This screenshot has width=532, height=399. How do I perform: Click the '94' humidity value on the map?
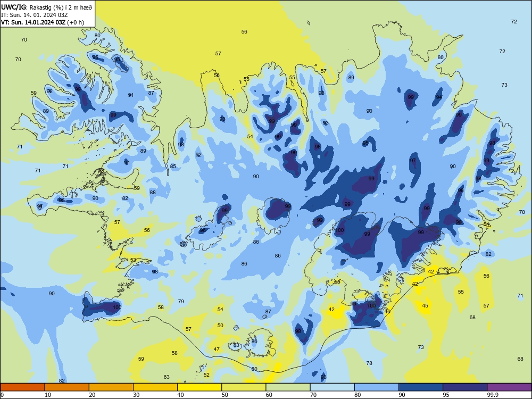439,97
